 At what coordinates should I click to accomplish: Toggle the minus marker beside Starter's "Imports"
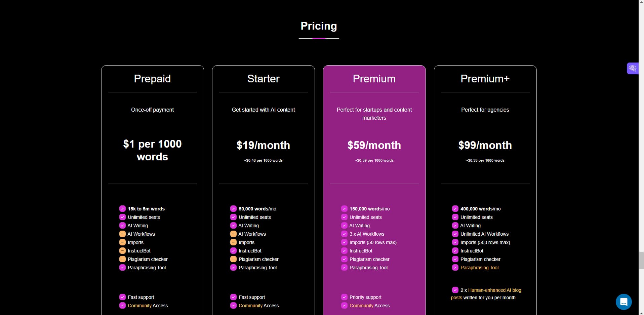(x=233, y=242)
